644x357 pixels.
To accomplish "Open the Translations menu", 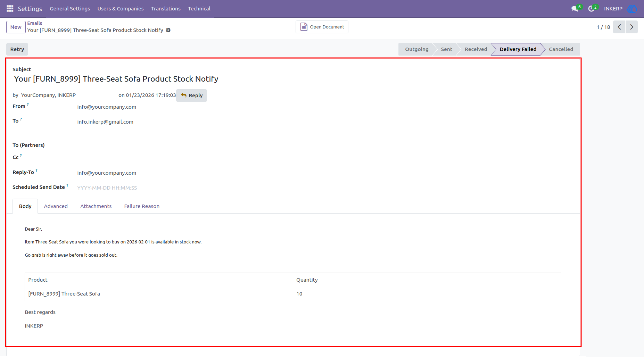I will click(166, 9).
